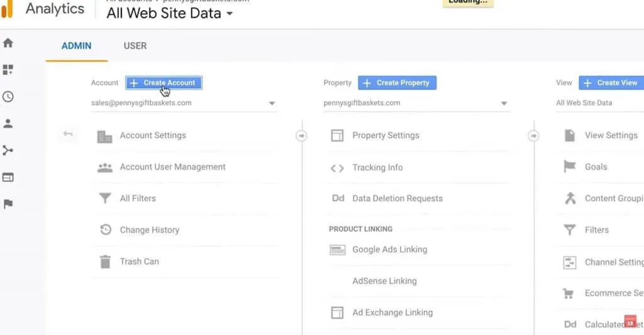Image resolution: width=644 pixels, height=335 pixels.
Task: Open All Filters link
Action: [138, 198]
